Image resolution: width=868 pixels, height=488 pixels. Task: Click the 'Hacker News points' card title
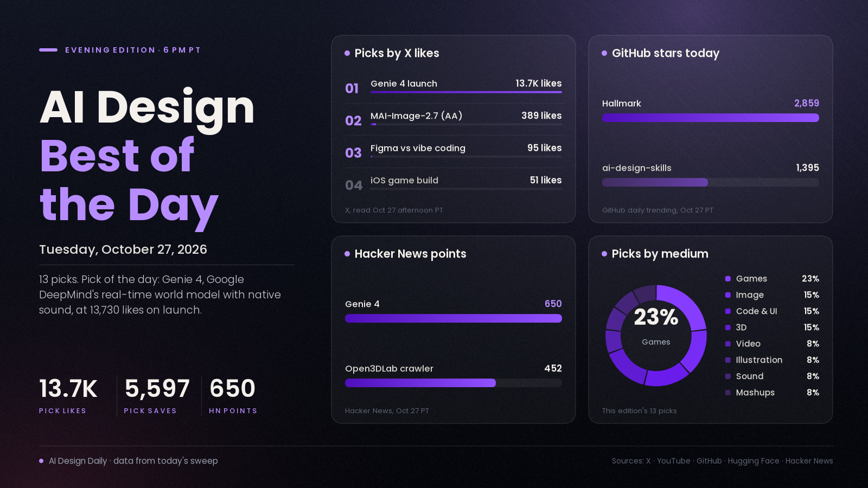[x=410, y=254]
